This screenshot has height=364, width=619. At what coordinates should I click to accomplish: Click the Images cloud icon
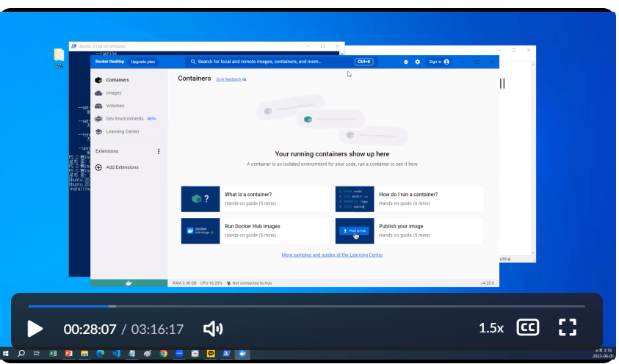coord(98,93)
